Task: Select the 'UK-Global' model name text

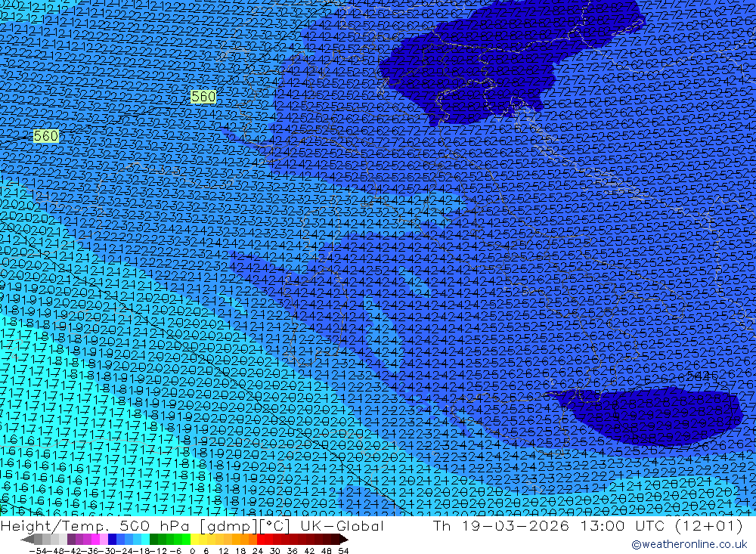Action: [342, 525]
